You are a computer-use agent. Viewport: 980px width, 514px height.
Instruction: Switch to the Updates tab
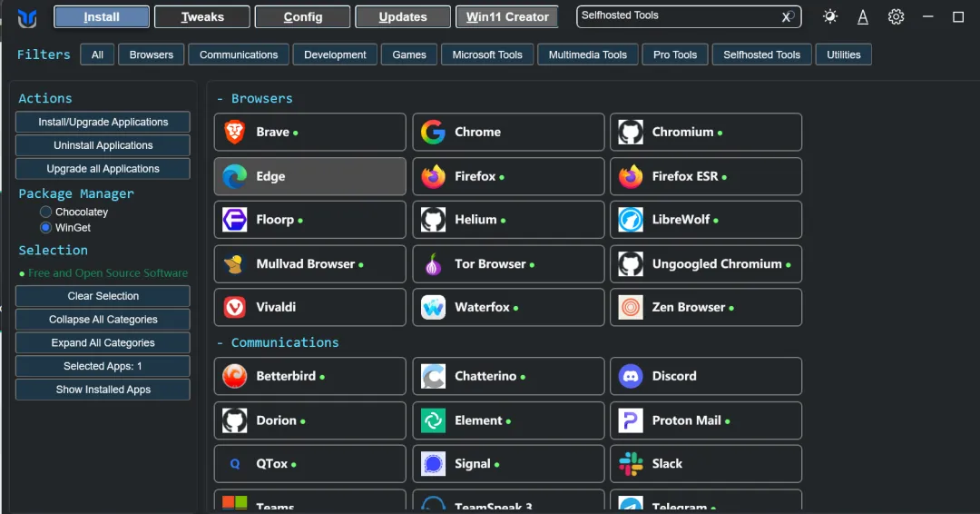coord(403,17)
